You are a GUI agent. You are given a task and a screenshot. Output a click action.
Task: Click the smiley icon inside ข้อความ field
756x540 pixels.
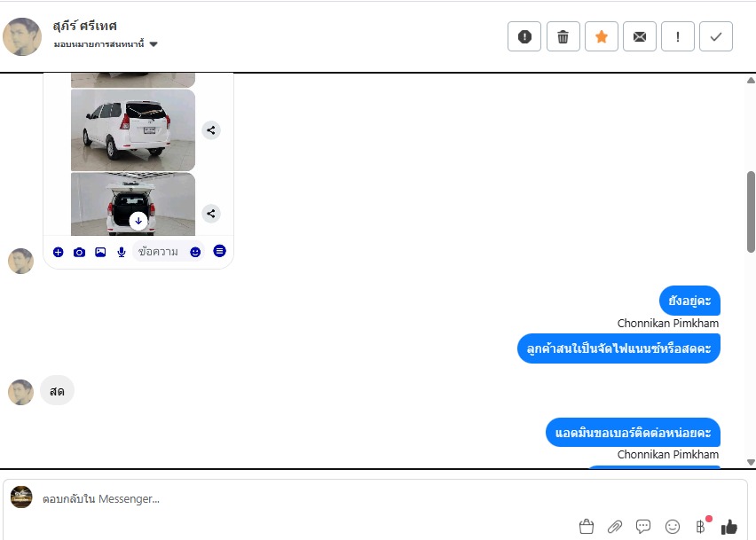point(195,252)
